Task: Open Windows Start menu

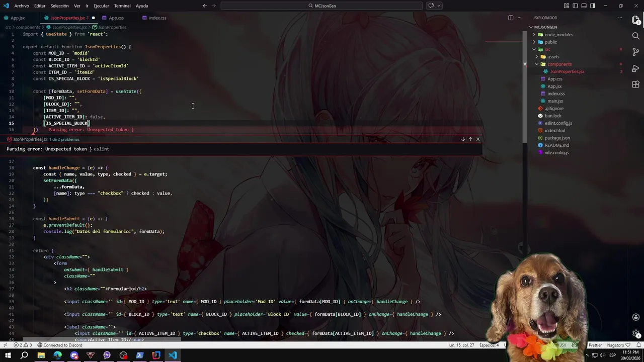Action: click(8, 355)
